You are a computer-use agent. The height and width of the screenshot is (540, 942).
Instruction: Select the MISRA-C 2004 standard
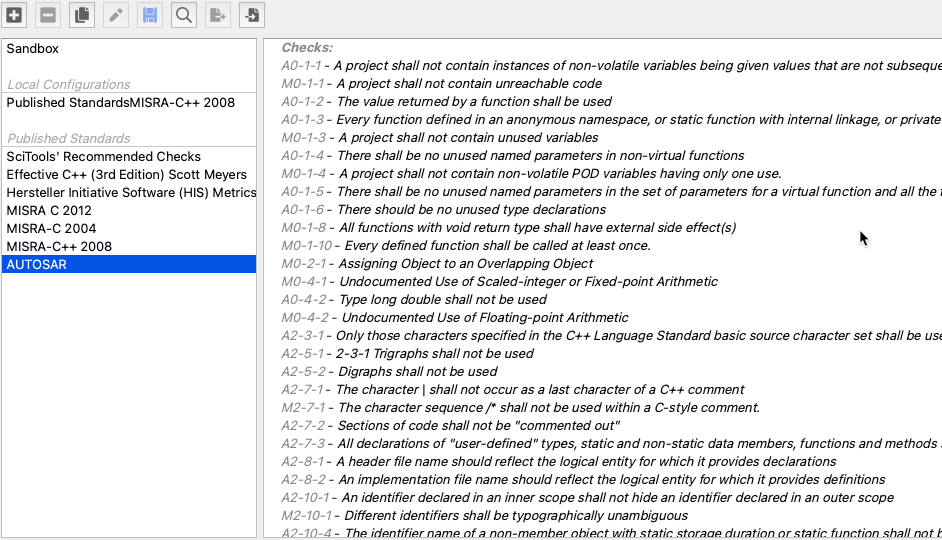click(x=129, y=229)
